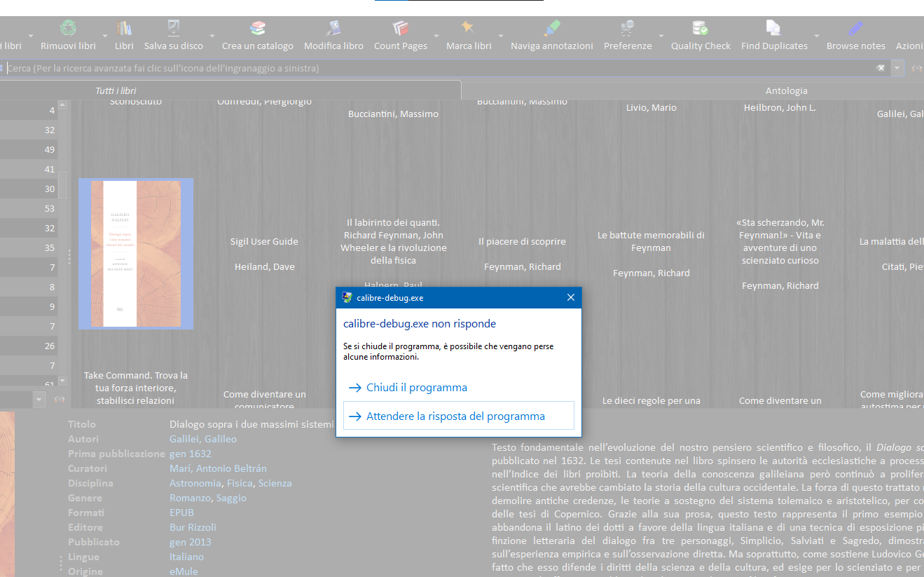Viewport: 924px width, 577px height.
Task: Launch the Quality Check plugin
Action: pos(701,28)
